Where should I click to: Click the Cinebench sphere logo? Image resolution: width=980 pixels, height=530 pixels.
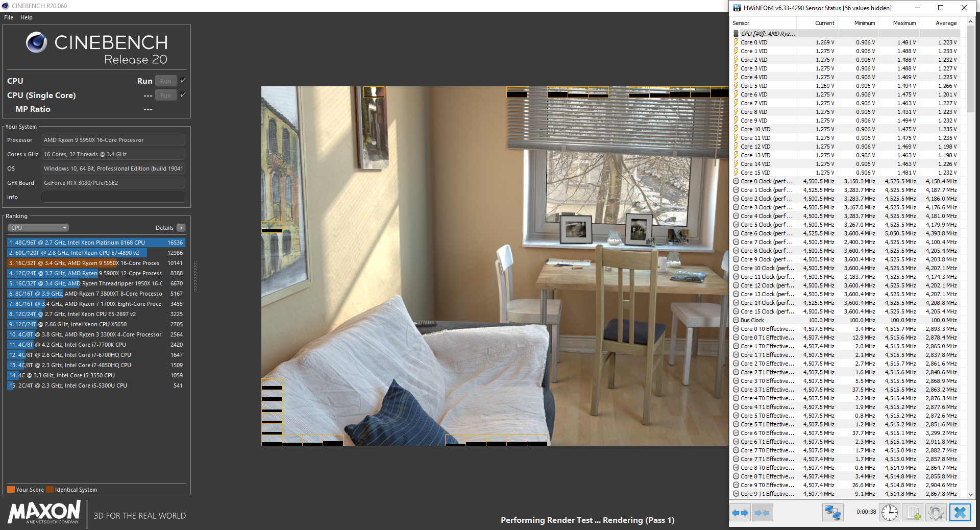pyautogui.click(x=37, y=42)
